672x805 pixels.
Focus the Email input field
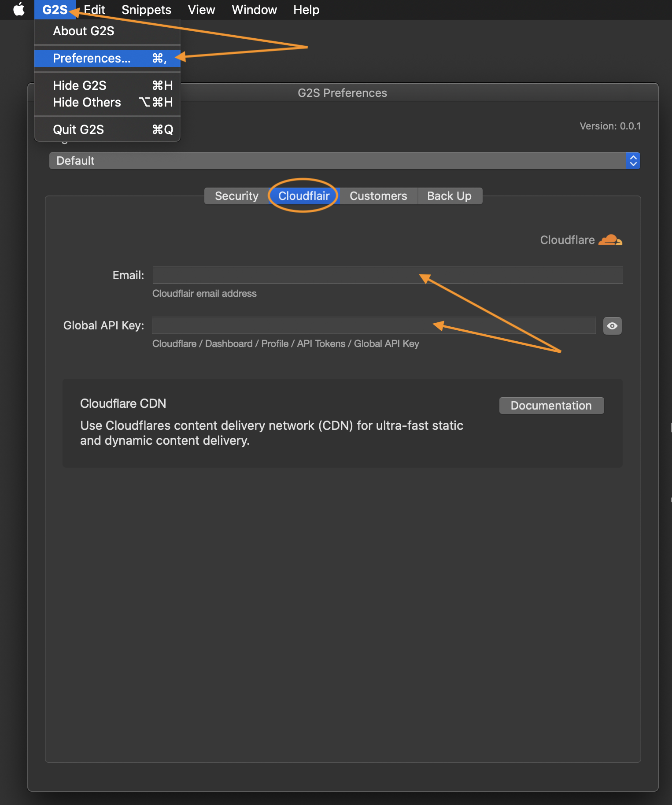pos(388,275)
